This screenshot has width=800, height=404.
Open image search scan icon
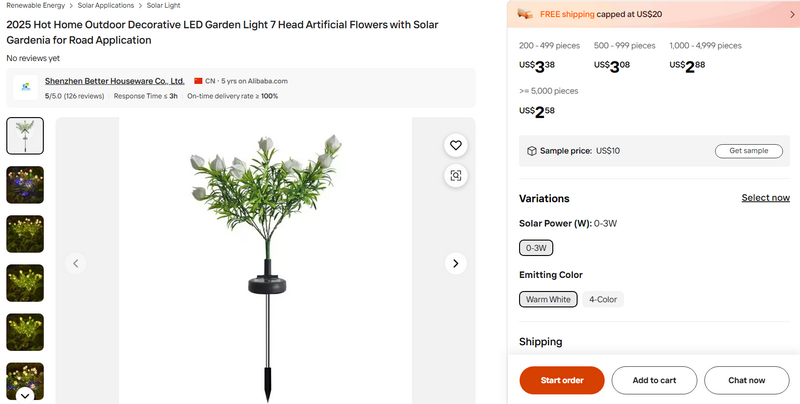tap(456, 175)
